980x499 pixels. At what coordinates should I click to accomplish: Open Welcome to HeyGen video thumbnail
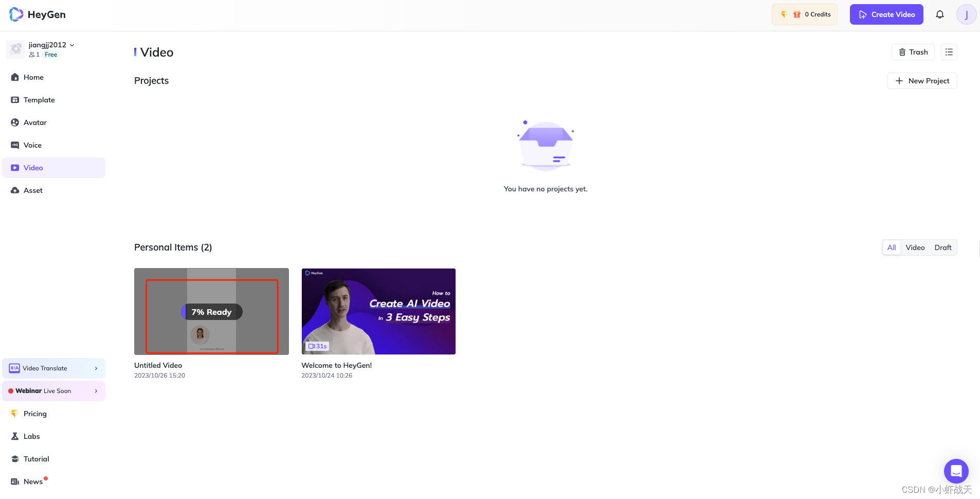click(378, 311)
